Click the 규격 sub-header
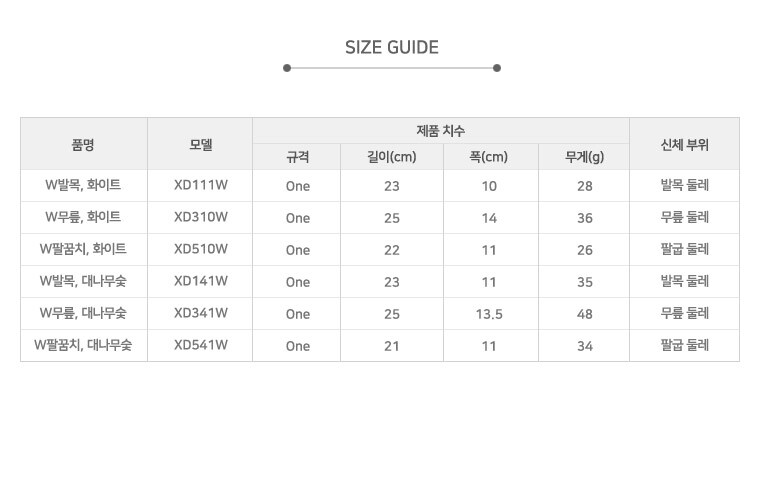 click(297, 157)
